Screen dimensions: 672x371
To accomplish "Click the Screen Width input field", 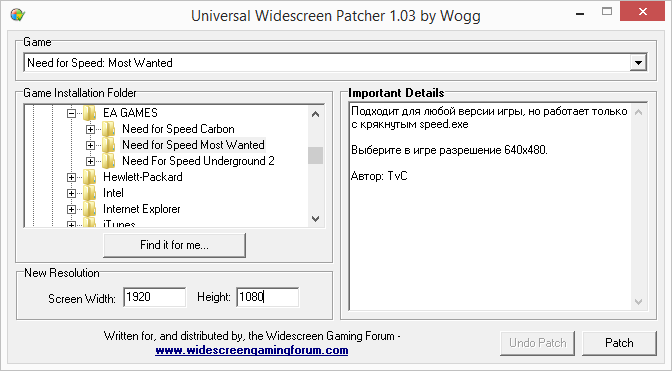I will (155, 297).
